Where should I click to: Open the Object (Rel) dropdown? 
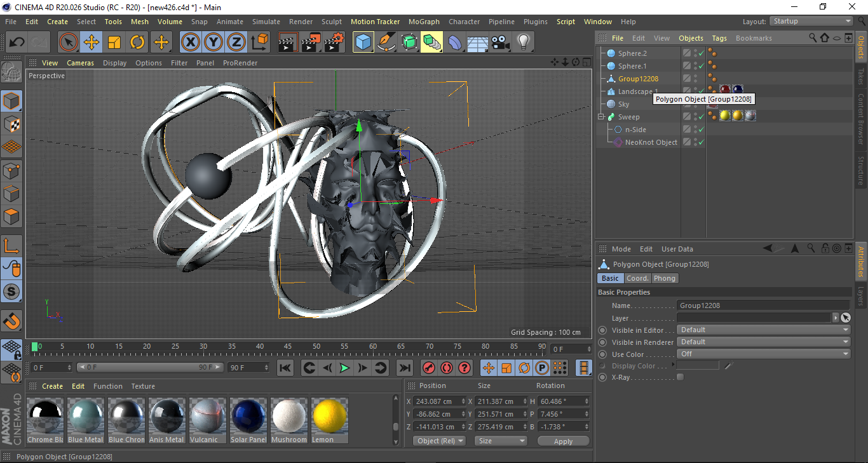[439, 441]
